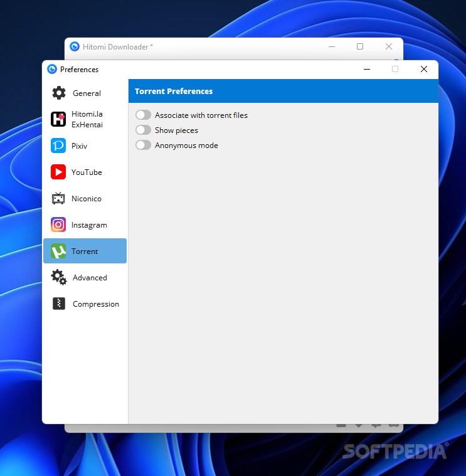Click the Preferences window app icon
Screen dimensions: 466x476
point(52,69)
